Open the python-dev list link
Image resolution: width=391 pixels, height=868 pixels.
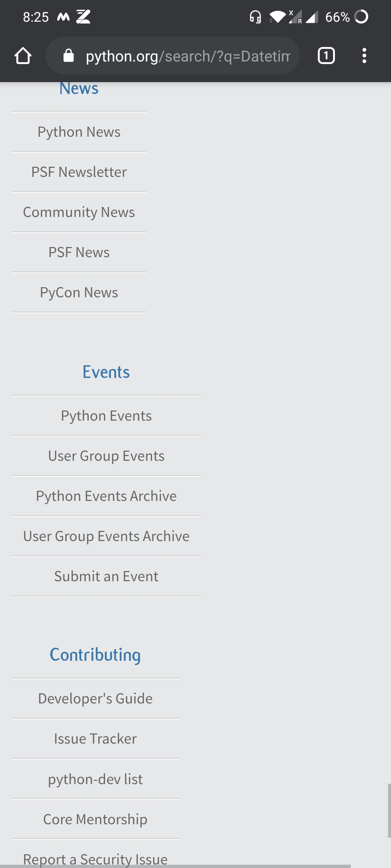point(95,779)
